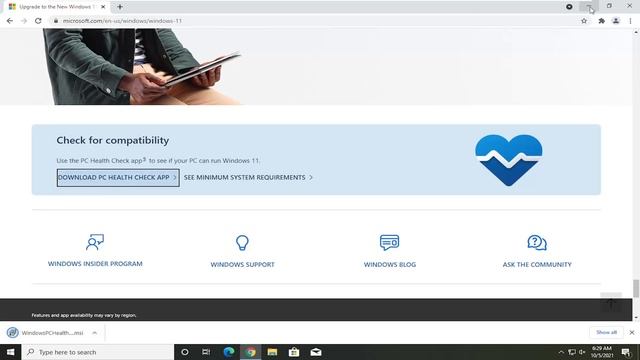Open the Extensions puzzle icon
The width and height of the screenshot is (640, 360).
601,21
